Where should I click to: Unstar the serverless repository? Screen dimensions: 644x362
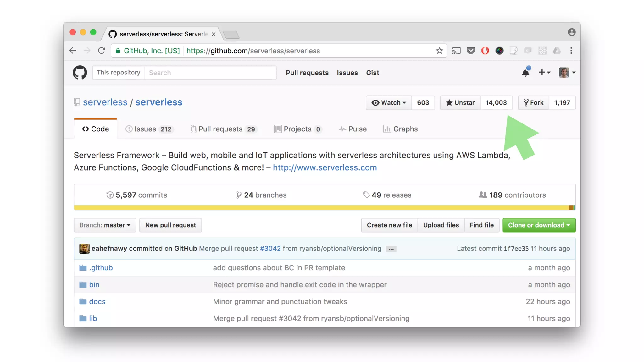click(460, 103)
